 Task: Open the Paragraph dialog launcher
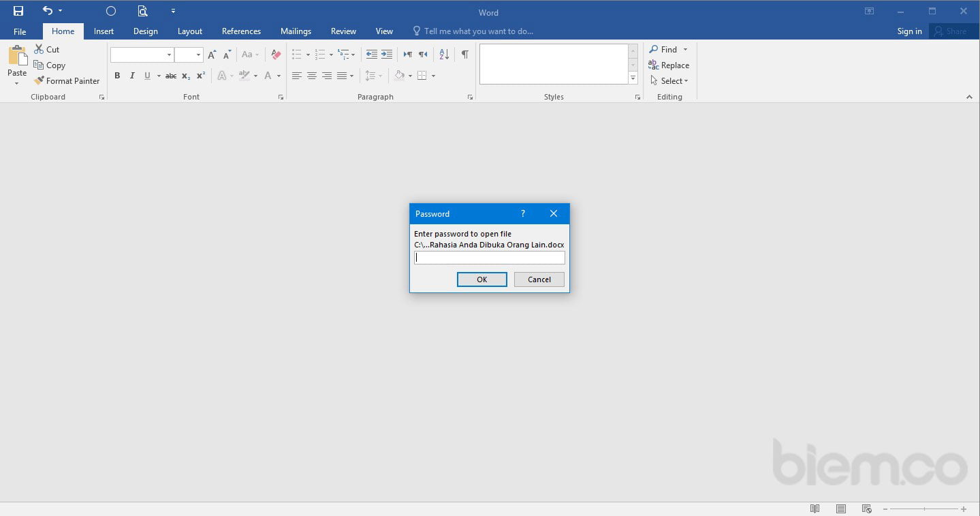point(470,97)
